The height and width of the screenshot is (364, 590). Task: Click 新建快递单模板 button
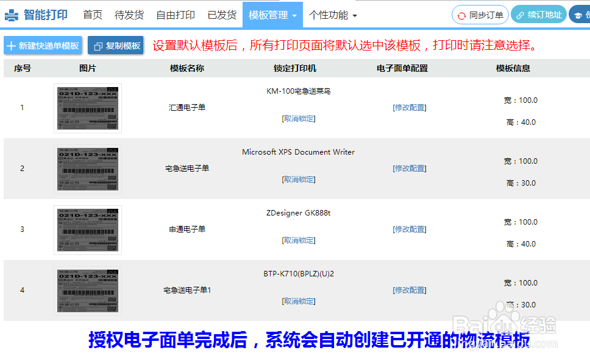click(43, 46)
